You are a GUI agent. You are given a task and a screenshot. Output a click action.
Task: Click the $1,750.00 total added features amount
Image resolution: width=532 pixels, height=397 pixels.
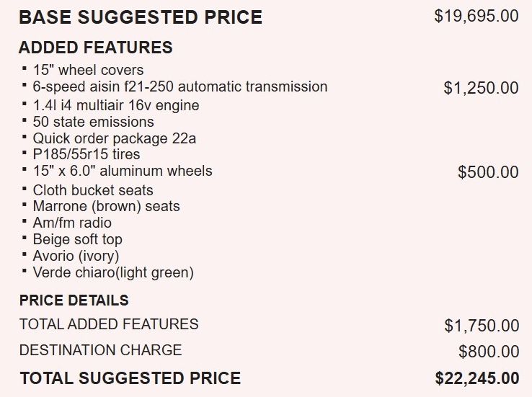[x=481, y=326]
